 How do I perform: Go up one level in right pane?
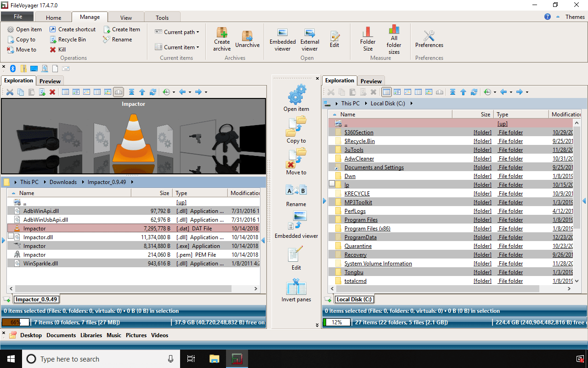pos(463,92)
